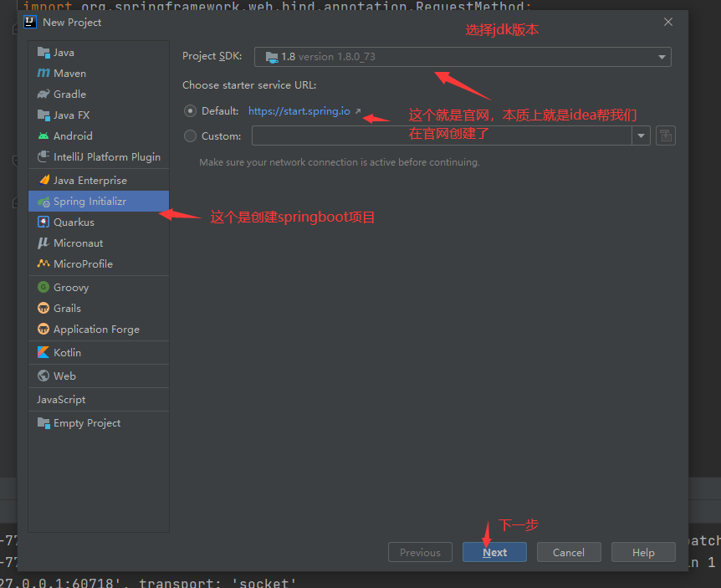Click the Web globe icon
This screenshot has width=721, height=588.
pos(43,376)
